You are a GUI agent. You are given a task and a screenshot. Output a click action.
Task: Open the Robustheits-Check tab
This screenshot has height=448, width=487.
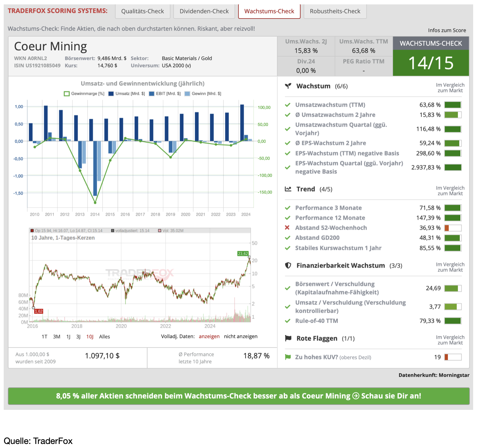point(335,11)
